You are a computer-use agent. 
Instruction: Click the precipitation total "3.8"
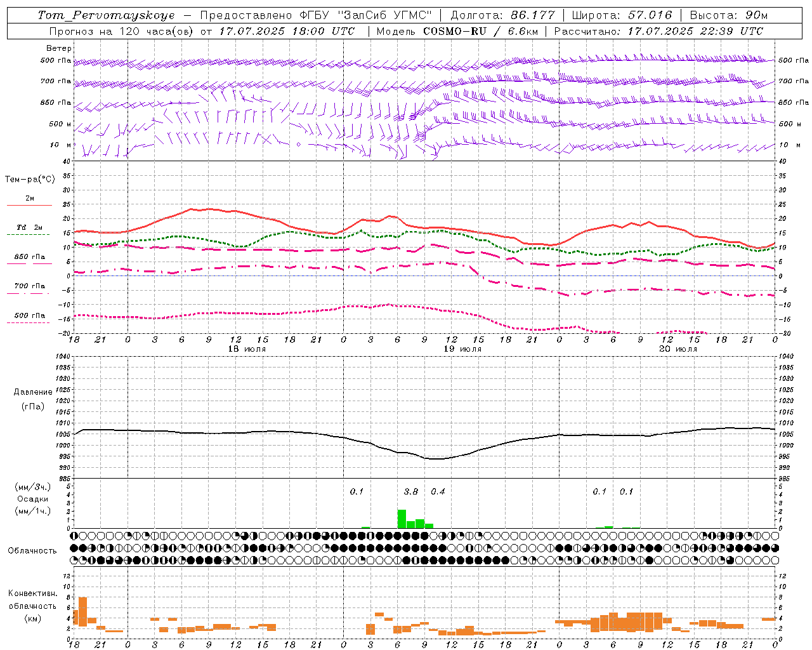[x=411, y=491]
